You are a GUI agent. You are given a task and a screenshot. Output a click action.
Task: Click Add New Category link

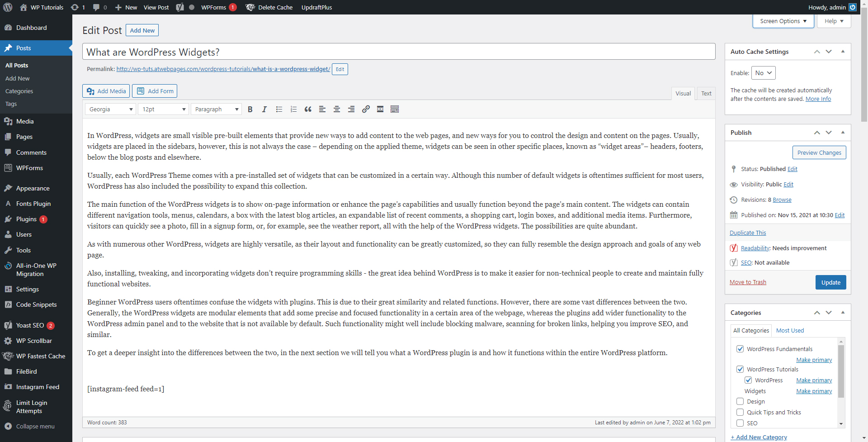click(759, 437)
